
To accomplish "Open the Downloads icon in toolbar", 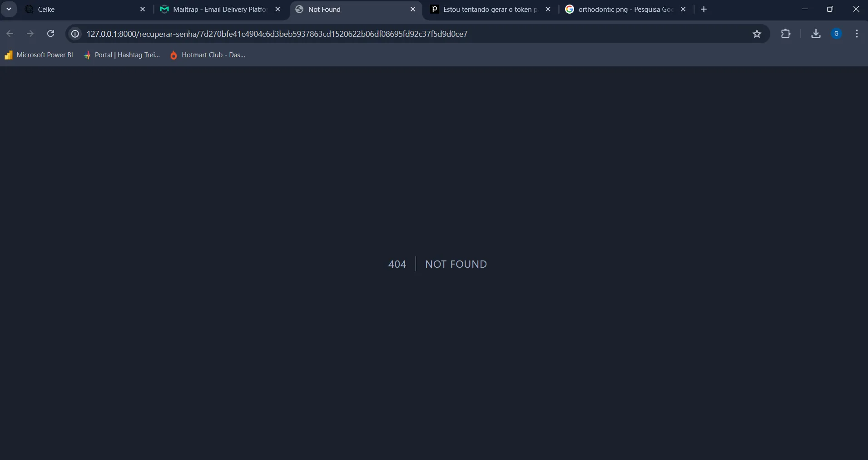I will pyautogui.click(x=816, y=34).
